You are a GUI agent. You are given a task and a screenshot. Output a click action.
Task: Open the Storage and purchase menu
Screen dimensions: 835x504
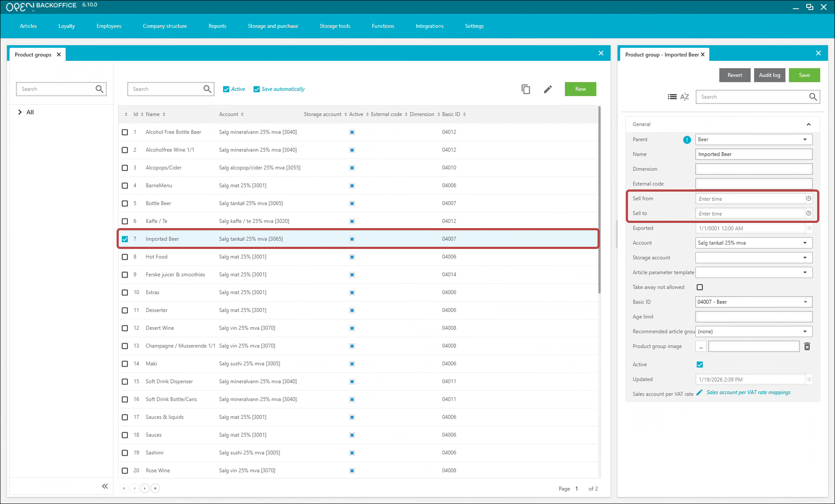pyautogui.click(x=273, y=26)
